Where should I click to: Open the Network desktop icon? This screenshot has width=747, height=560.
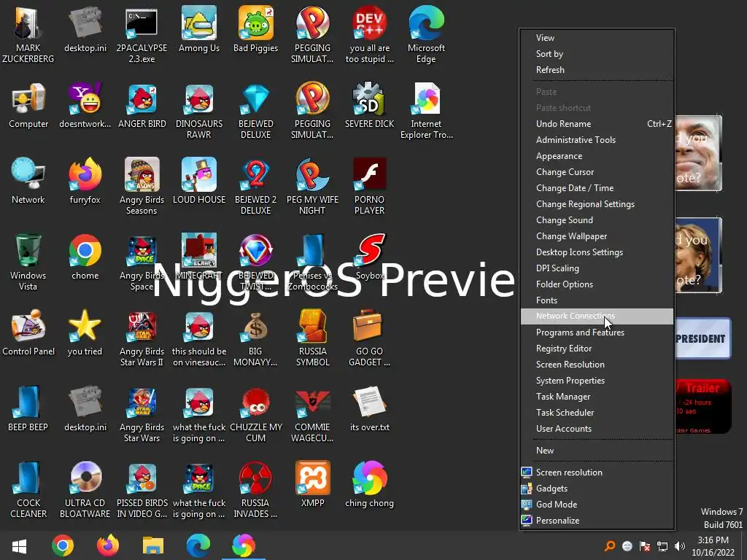28,182
